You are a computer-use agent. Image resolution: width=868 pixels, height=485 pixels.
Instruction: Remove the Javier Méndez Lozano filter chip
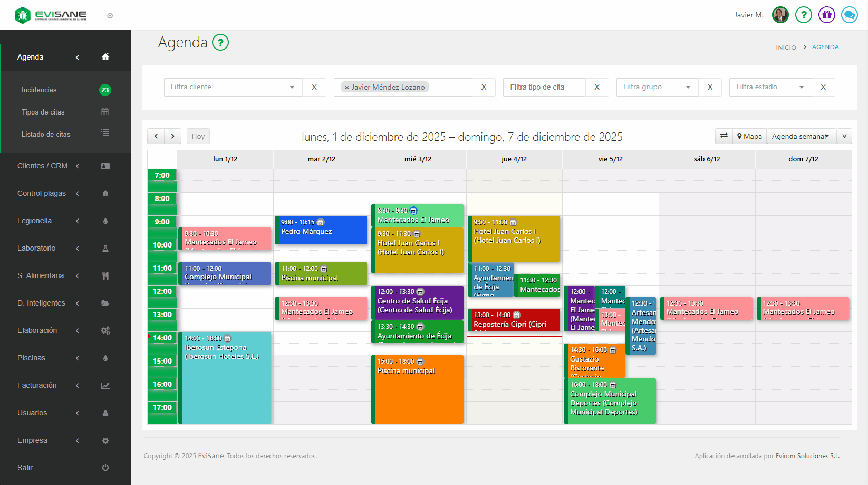tap(347, 87)
